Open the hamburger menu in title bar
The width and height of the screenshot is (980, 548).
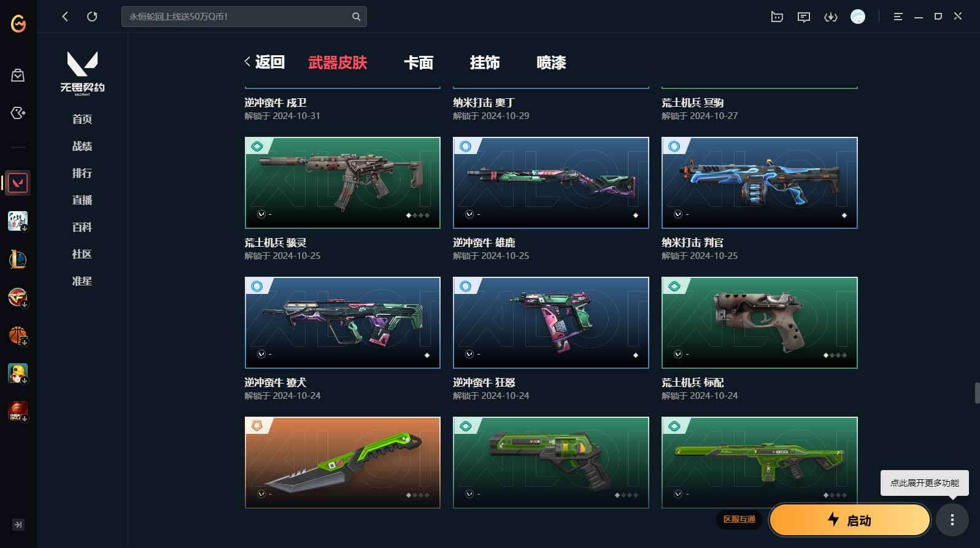click(x=898, y=17)
